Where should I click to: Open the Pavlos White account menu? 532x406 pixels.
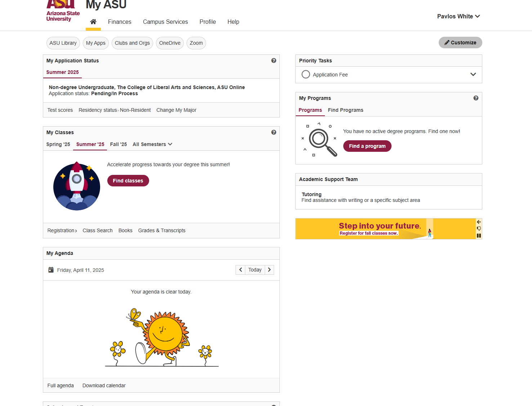[459, 16]
